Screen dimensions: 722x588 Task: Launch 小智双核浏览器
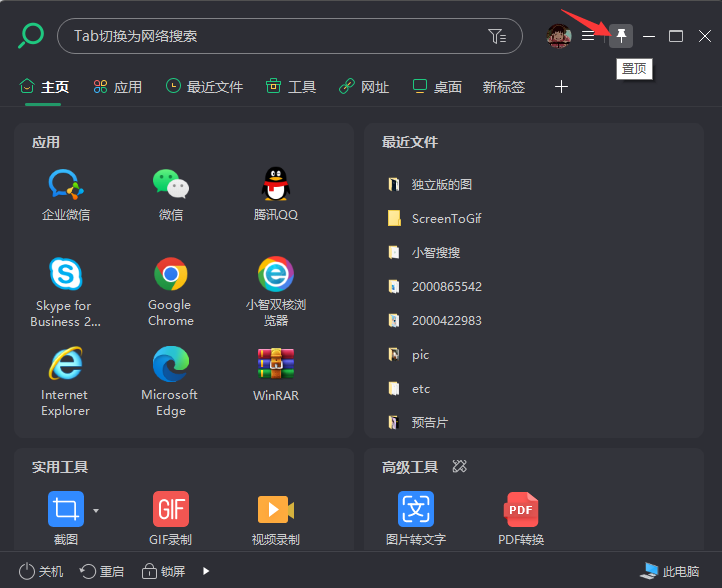coord(276,292)
